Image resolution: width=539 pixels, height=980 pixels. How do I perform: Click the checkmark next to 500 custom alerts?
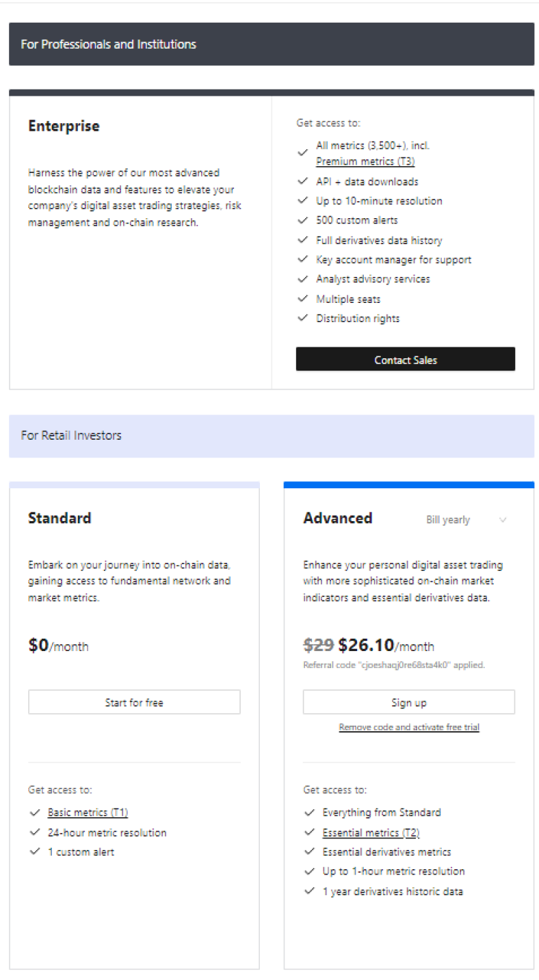point(302,220)
